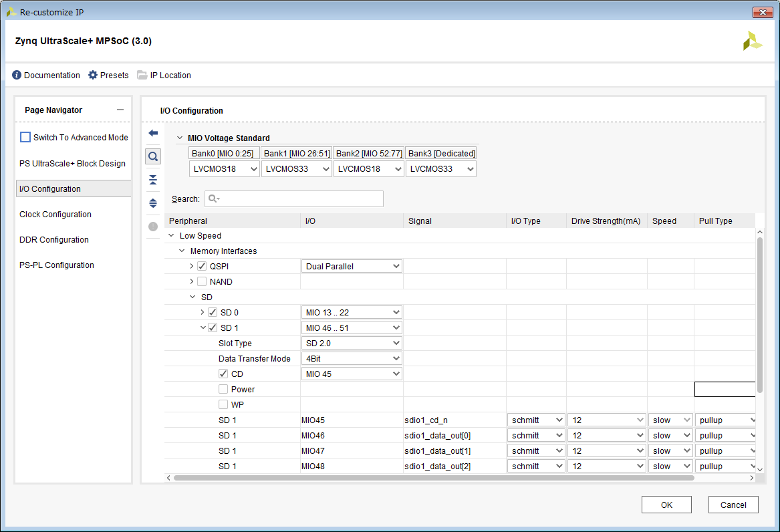
Task: Collapse the SD tree node
Action: point(192,297)
